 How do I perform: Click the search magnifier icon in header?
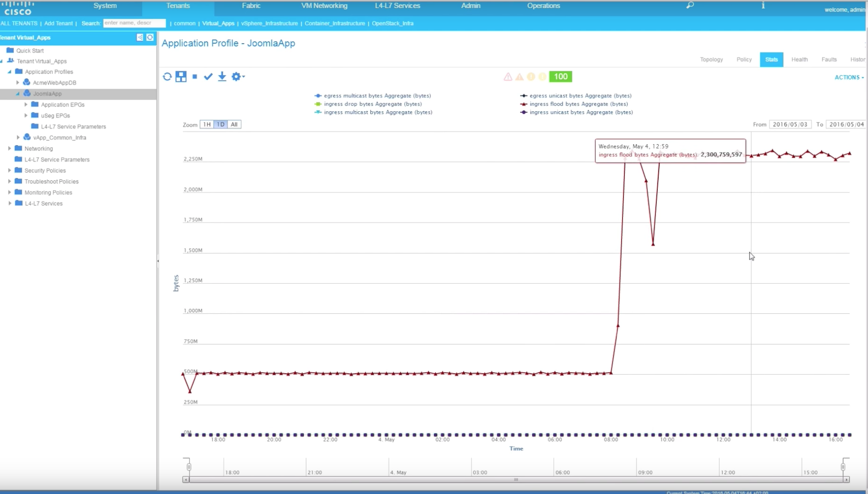coord(690,6)
